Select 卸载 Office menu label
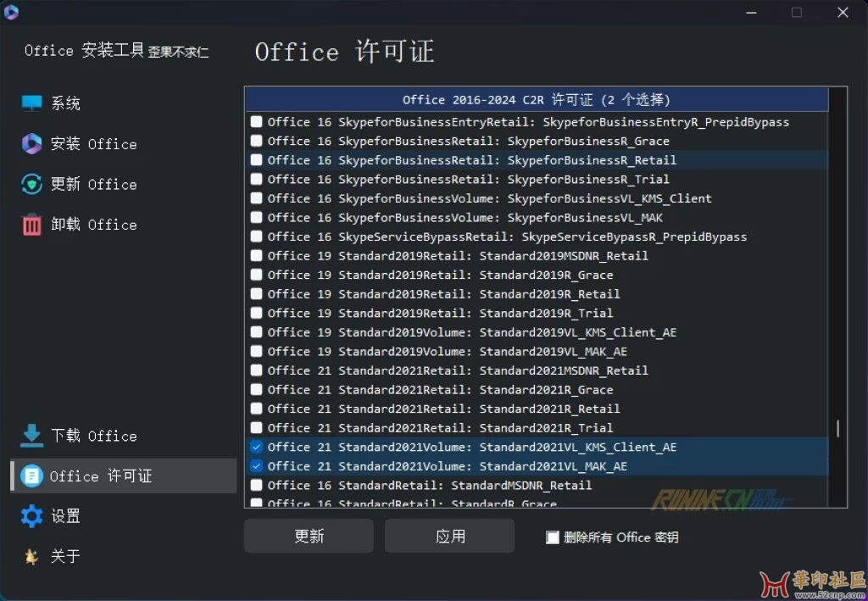Viewport: 868px width, 601px height. tap(93, 225)
